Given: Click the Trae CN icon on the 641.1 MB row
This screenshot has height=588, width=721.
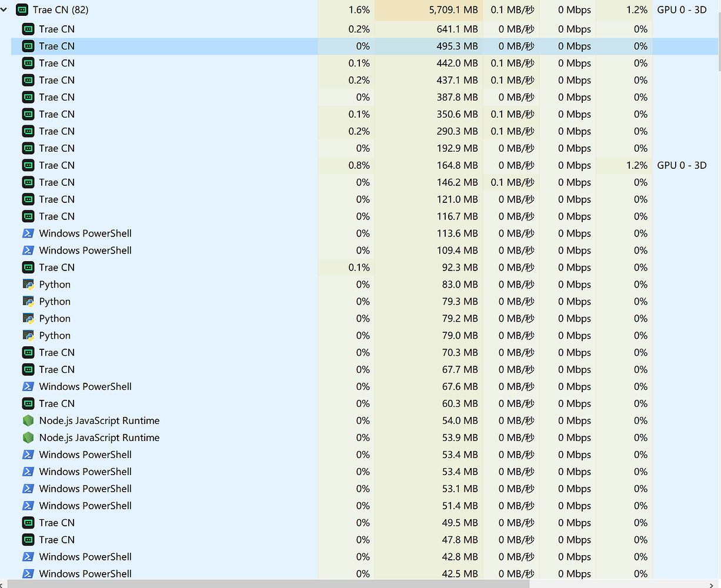Looking at the screenshot, I should [28, 29].
